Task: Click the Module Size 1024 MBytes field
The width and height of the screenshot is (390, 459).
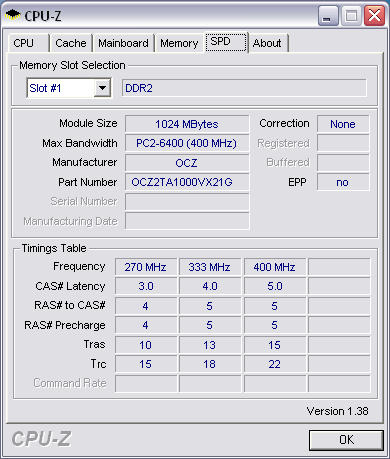Action: coord(187,124)
